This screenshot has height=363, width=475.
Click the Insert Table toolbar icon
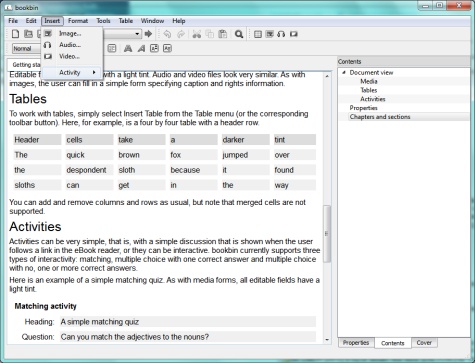(258, 34)
